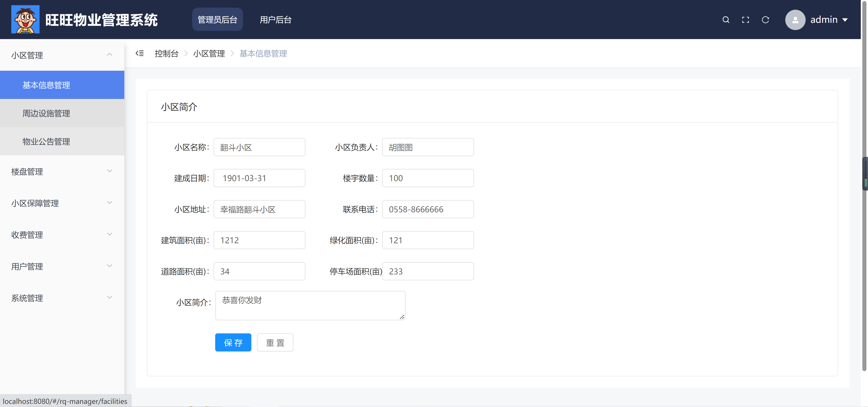Select the 管理员后台 tab

[217, 19]
